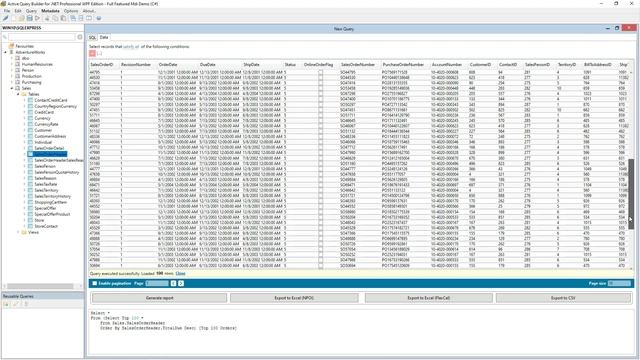Click the two-pane layout toolbar icon
The width and height of the screenshot is (640, 360).
(x=89, y=18)
